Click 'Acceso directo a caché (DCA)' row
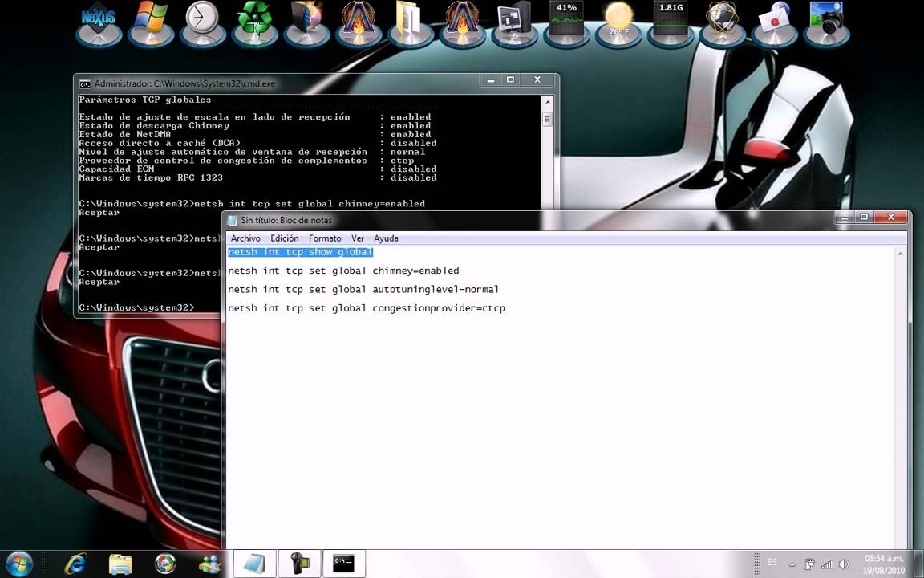 pos(257,144)
